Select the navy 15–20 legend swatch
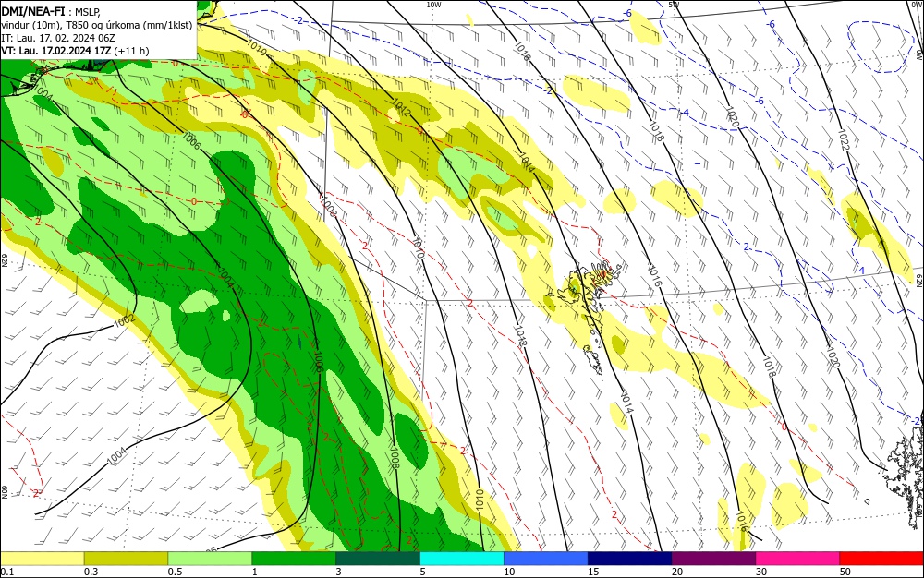Viewport: 924px width, 578px height. pos(630,559)
